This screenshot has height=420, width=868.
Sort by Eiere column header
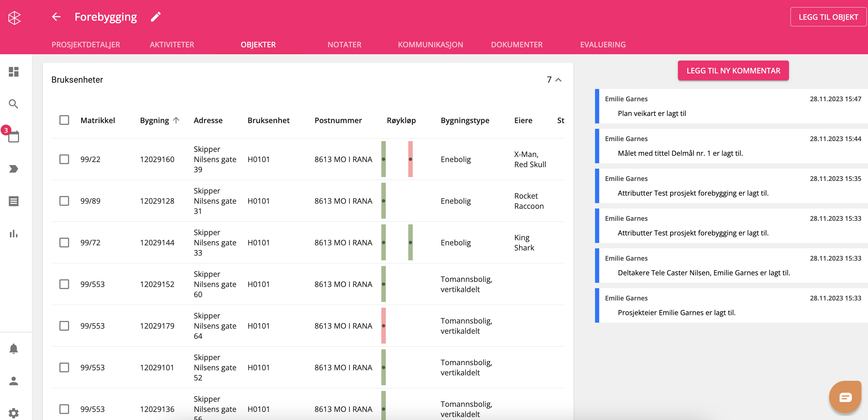523,120
